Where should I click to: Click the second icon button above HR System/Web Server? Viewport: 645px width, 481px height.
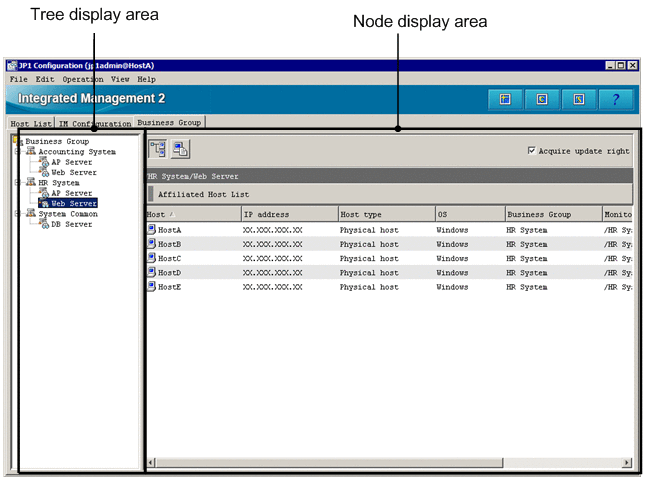point(181,149)
